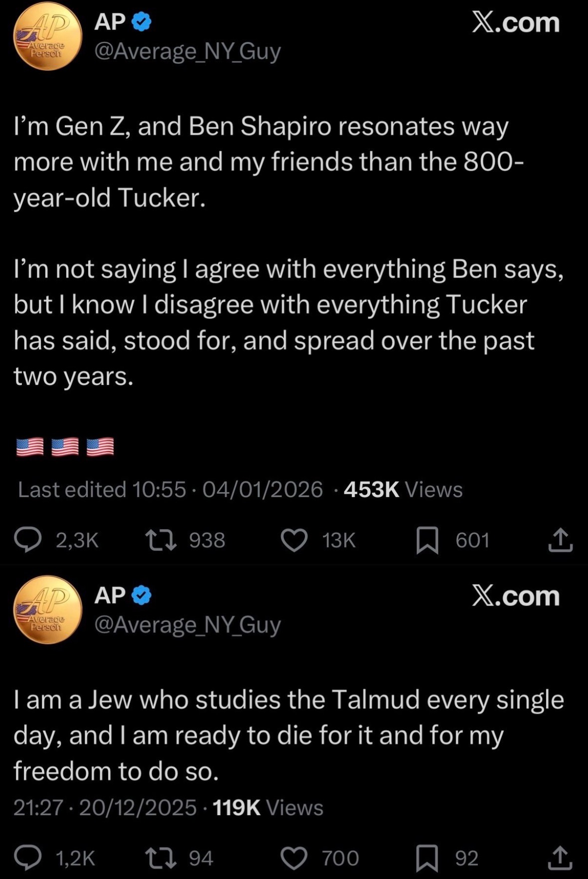Image resolution: width=588 pixels, height=879 pixels.
Task: Bookmark the tweet with 601 bookmarks
Action: (x=427, y=541)
